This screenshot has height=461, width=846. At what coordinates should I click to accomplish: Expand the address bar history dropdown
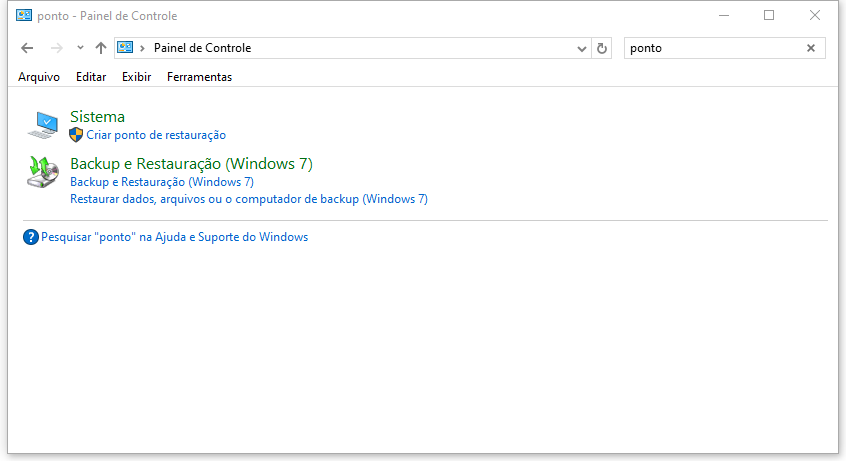pos(583,48)
